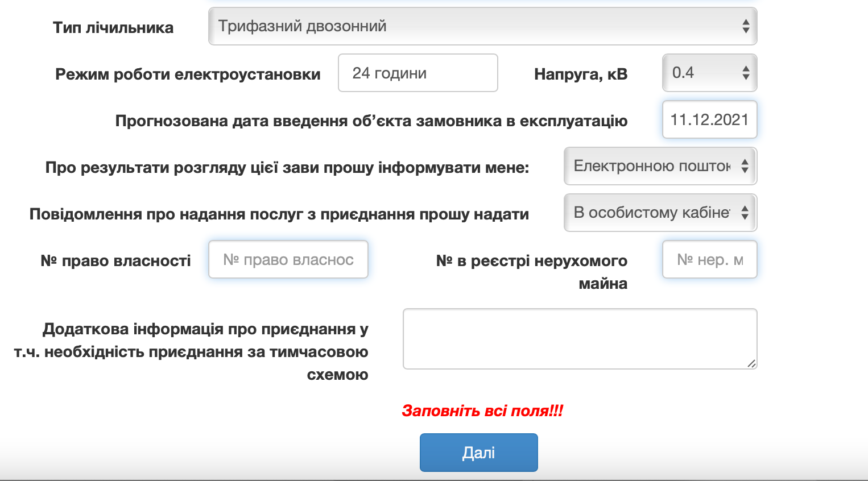Click the Напруга, кВ label

581,74
